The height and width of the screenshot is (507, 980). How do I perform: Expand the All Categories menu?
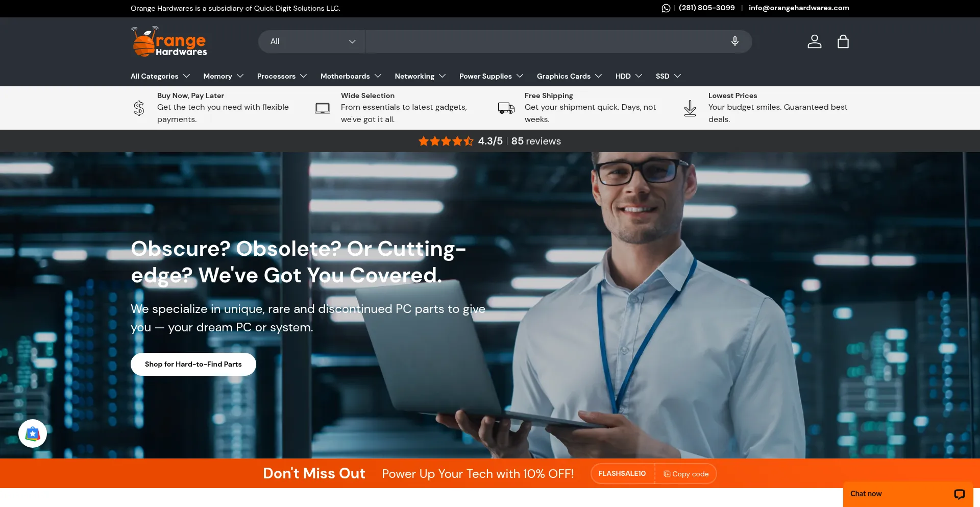(x=160, y=76)
